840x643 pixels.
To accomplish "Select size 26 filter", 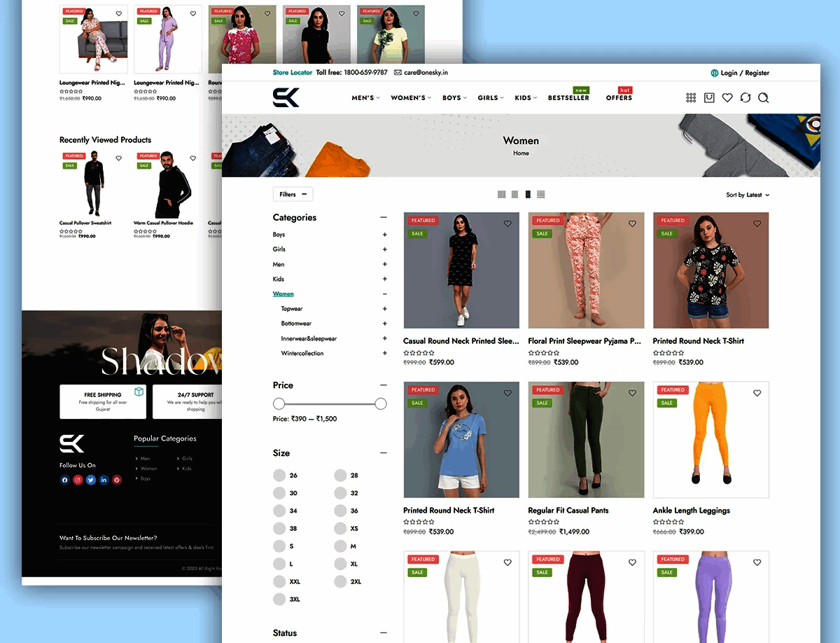I will click(279, 475).
